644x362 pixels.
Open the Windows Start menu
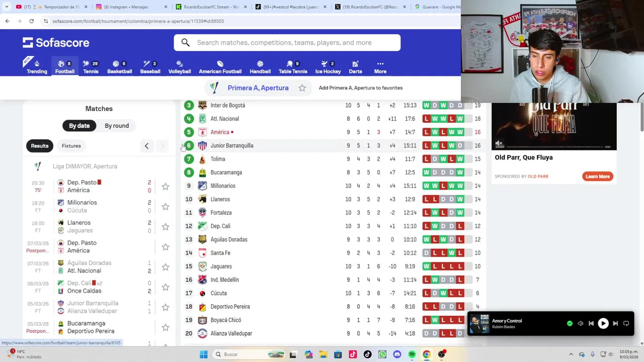pyautogui.click(x=203, y=354)
